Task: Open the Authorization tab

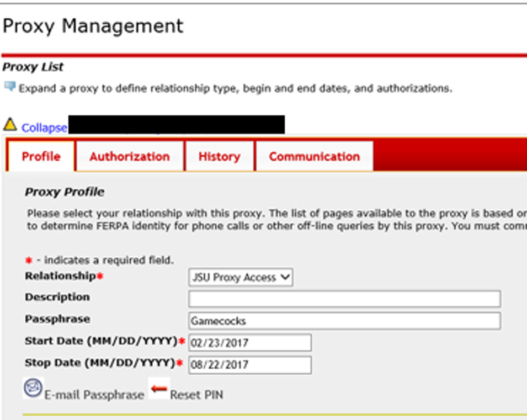Action: (130, 156)
